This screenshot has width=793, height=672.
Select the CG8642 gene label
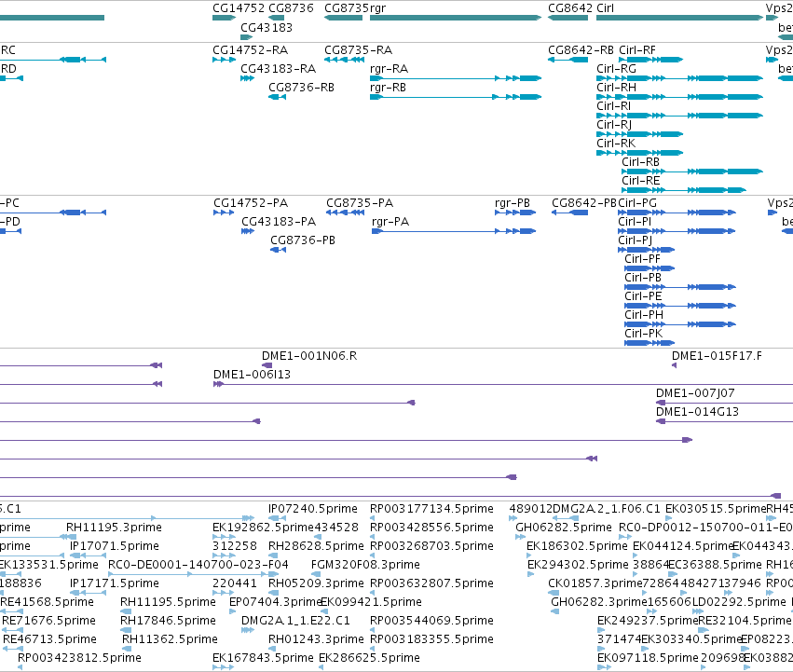point(570,8)
